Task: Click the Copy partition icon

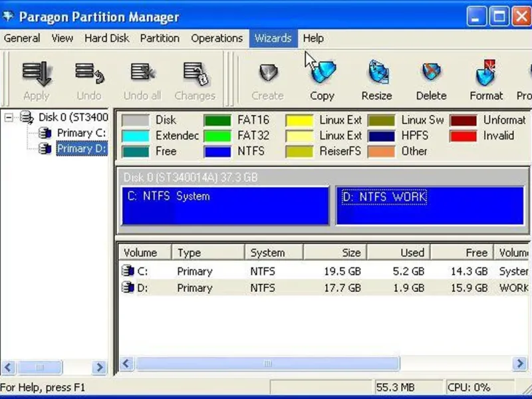Action: click(x=323, y=72)
